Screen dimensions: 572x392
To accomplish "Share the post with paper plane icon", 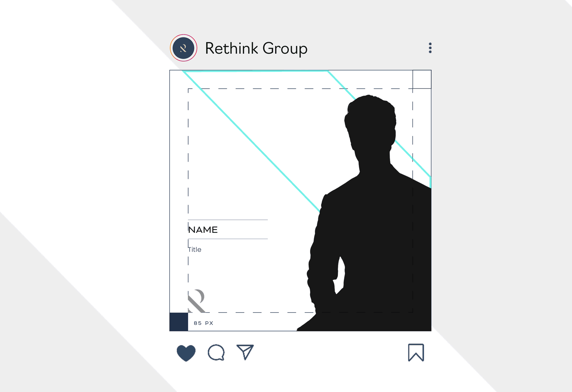I will point(245,352).
